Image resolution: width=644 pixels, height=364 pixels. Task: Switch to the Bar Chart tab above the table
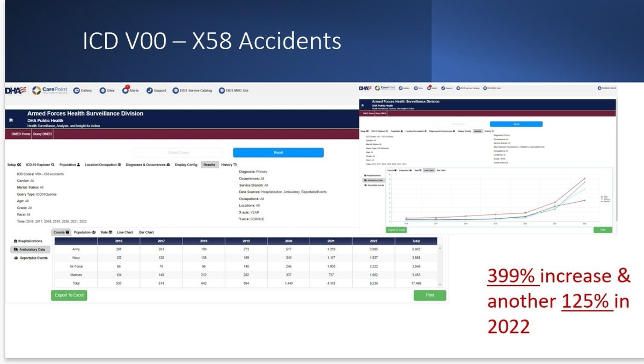[x=147, y=232]
